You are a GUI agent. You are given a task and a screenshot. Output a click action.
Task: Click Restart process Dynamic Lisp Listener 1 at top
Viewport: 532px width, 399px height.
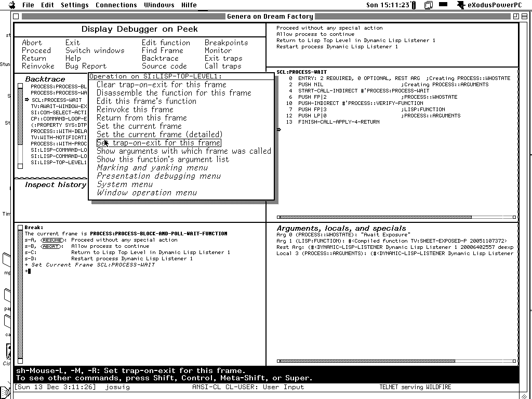click(337, 46)
